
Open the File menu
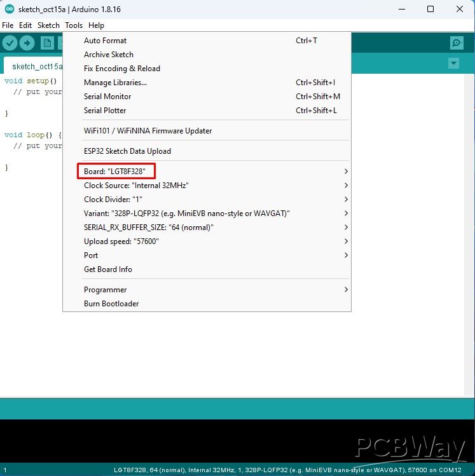click(x=8, y=25)
